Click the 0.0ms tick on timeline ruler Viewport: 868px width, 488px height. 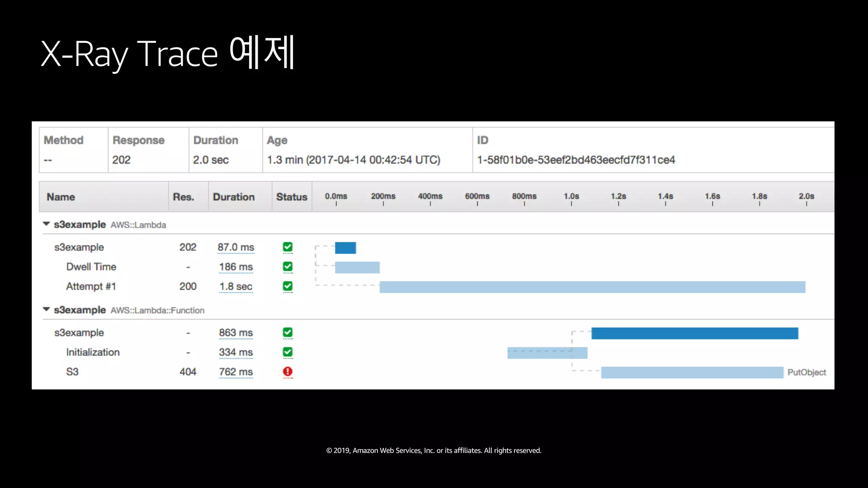(336, 199)
